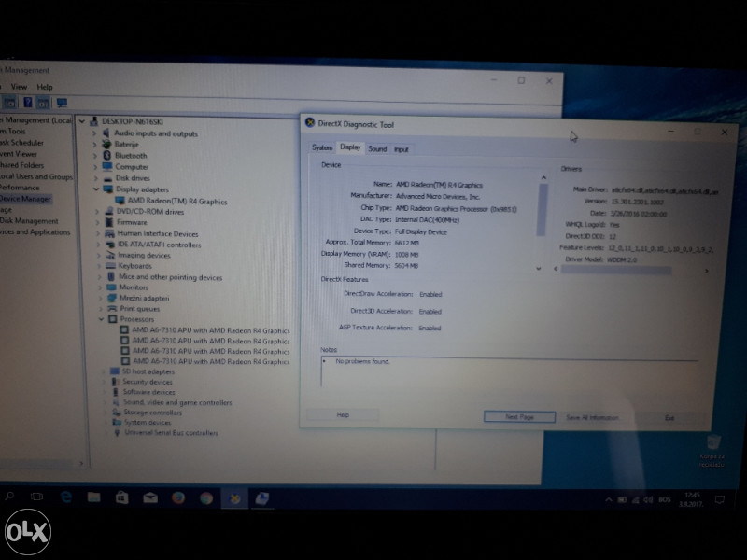Click the Next Page button
The height and width of the screenshot is (560, 747).
click(x=519, y=417)
